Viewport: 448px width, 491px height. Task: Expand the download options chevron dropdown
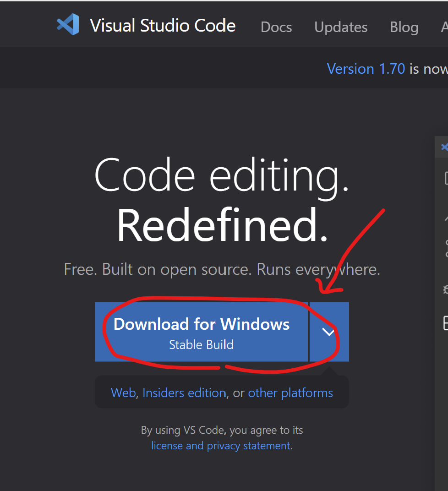(328, 332)
